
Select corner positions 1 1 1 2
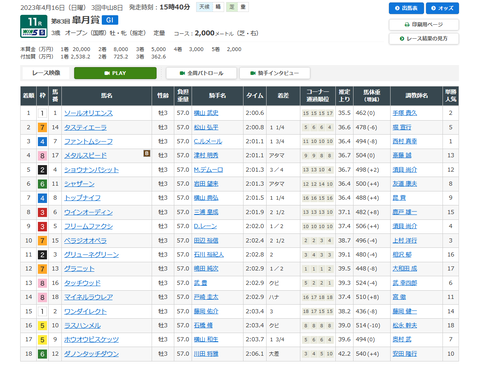[318, 269]
